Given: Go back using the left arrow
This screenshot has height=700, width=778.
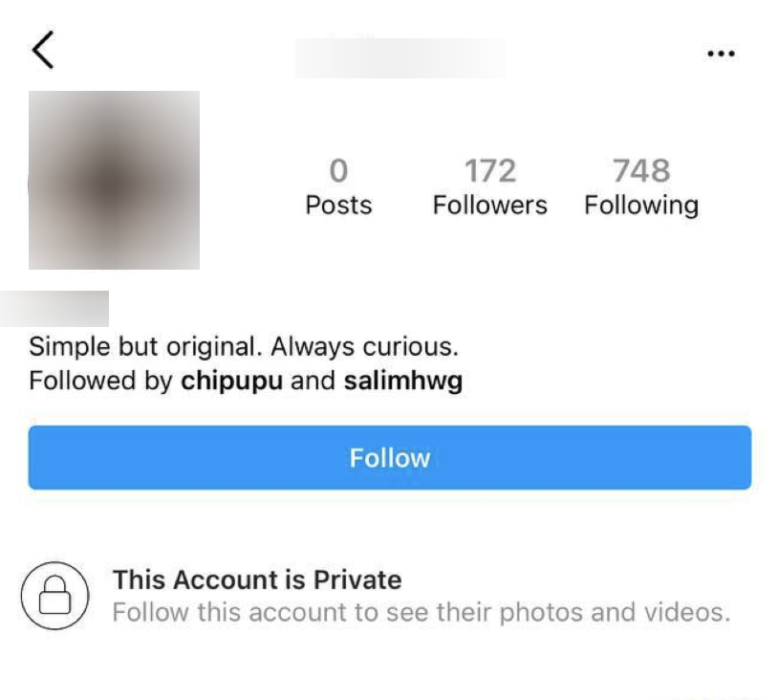Looking at the screenshot, I should pyautogui.click(x=43, y=50).
